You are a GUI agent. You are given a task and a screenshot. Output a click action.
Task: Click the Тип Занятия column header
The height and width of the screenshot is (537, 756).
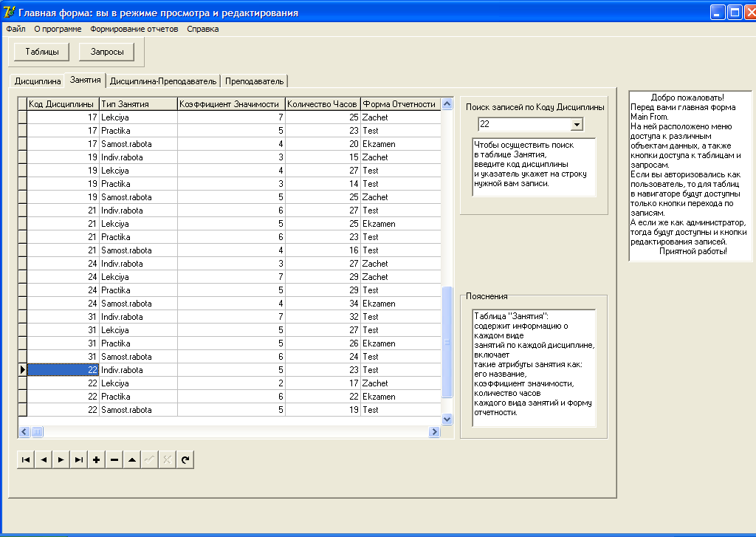138,103
